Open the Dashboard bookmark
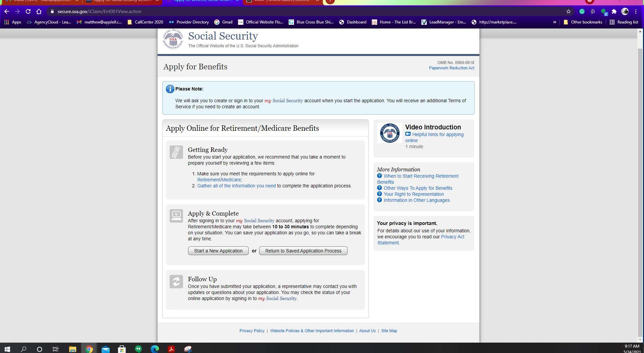This screenshot has width=644, height=353. pyautogui.click(x=353, y=22)
